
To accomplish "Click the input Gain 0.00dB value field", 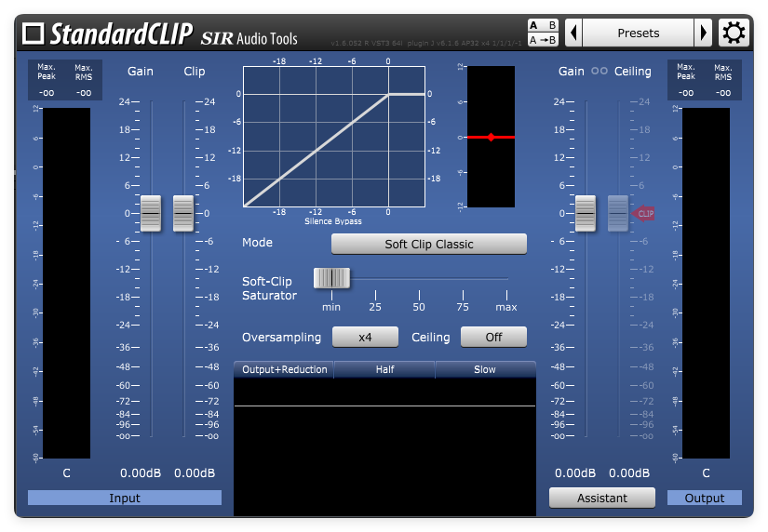I will coord(141,473).
